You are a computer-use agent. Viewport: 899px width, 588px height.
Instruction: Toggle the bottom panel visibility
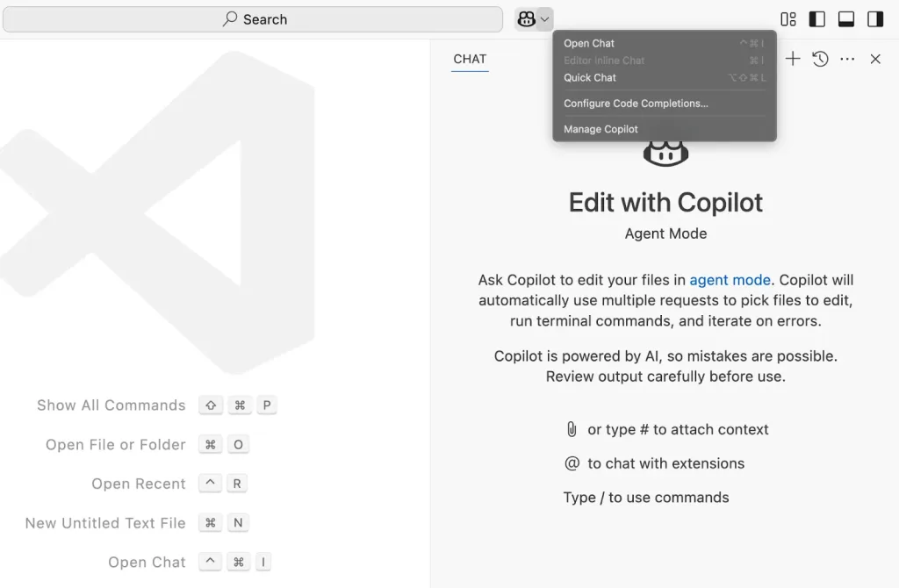point(846,19)
